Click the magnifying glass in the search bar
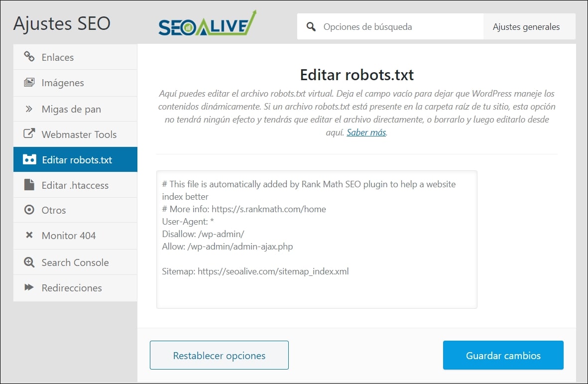588x384 pixels. click(311, 26)
